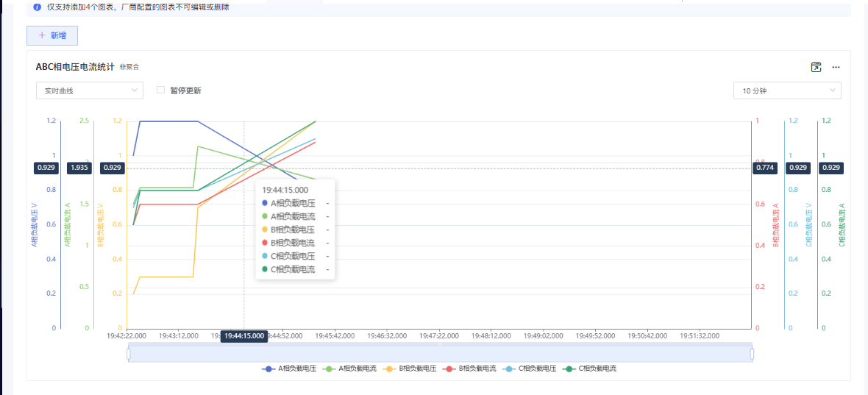Open the more options ellipsis menu
This screenshot has width=868, height=395.
pos(836,67)
